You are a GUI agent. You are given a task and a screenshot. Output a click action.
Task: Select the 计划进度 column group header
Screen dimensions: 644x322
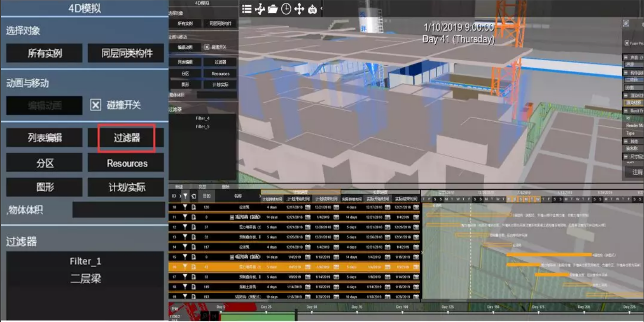[301, 192]
